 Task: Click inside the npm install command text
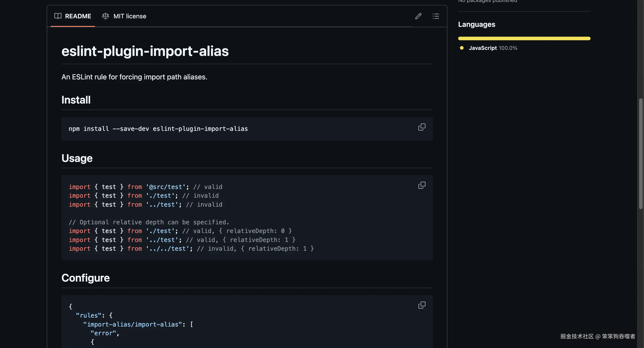point(158,129)
